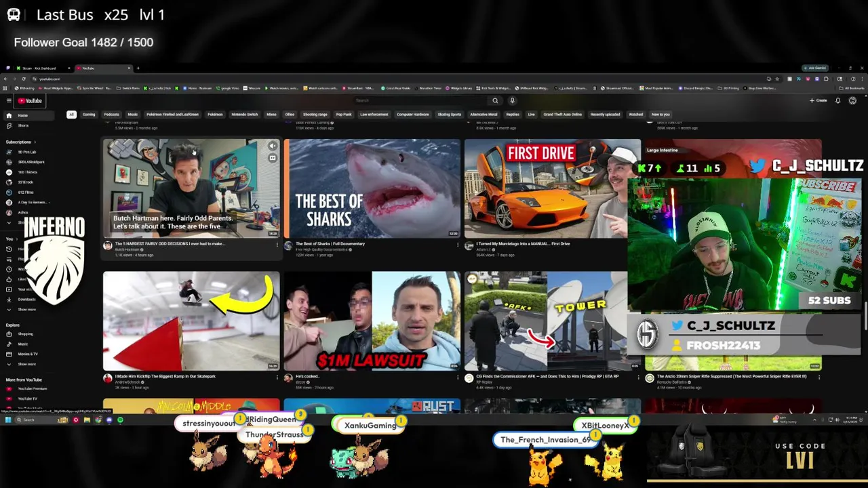Select the Gaming filter chip
This screenshot has height=488, width=868.
pyautogui.click(x=89, y=115)
